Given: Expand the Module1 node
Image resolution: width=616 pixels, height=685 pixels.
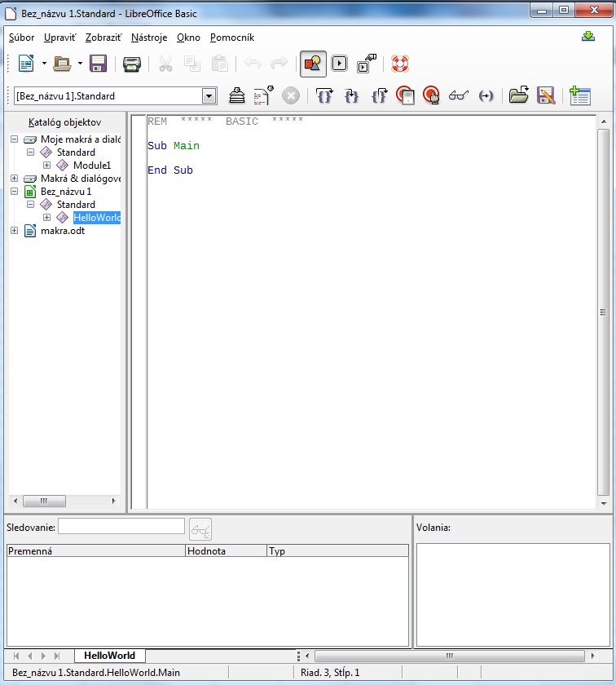Looking at the screenshot, I should pos(46,165).
